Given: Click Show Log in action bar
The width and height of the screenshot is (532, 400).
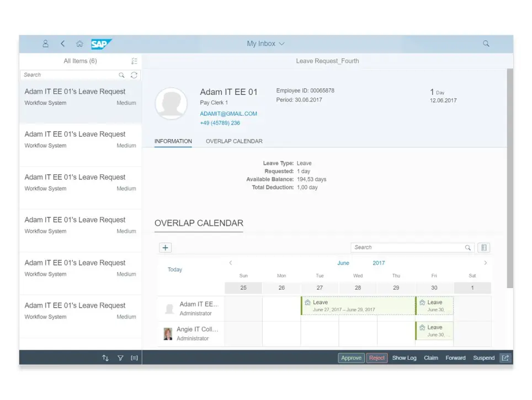Looking at the screenshot, I should point(404,358).
